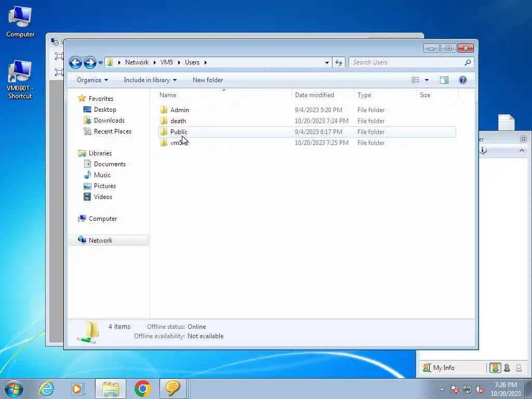The height and width of the screenshot is (399, 532).
Task: Open Pictures library
Action: [105, 186]
